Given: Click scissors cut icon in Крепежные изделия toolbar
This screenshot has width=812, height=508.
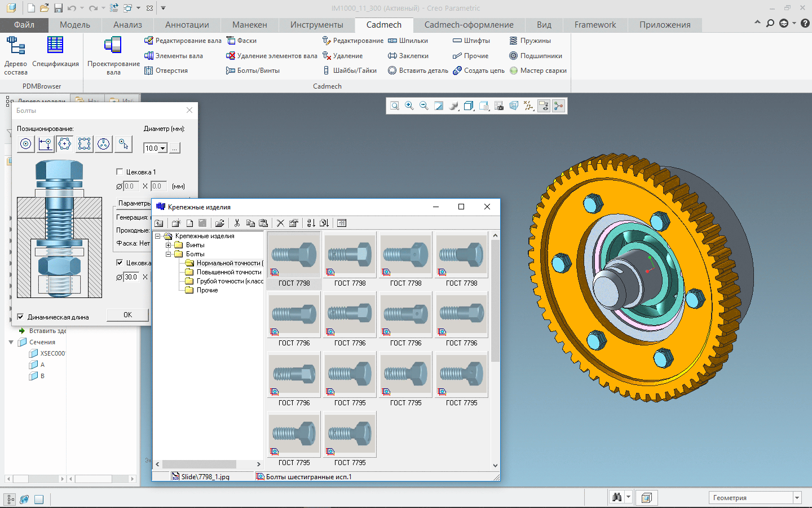Looking at the screenshot, I should coord(237,223).
